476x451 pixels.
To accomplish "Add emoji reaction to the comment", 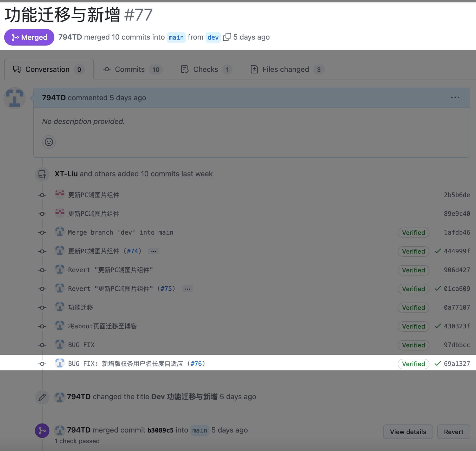I will click(49, 142).
